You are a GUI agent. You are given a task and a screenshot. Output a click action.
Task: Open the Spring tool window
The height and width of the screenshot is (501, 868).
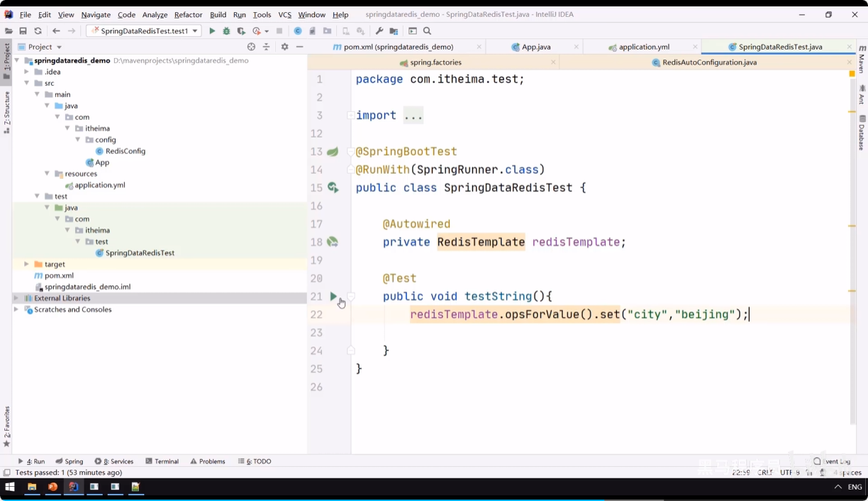[x=69, y=461]
